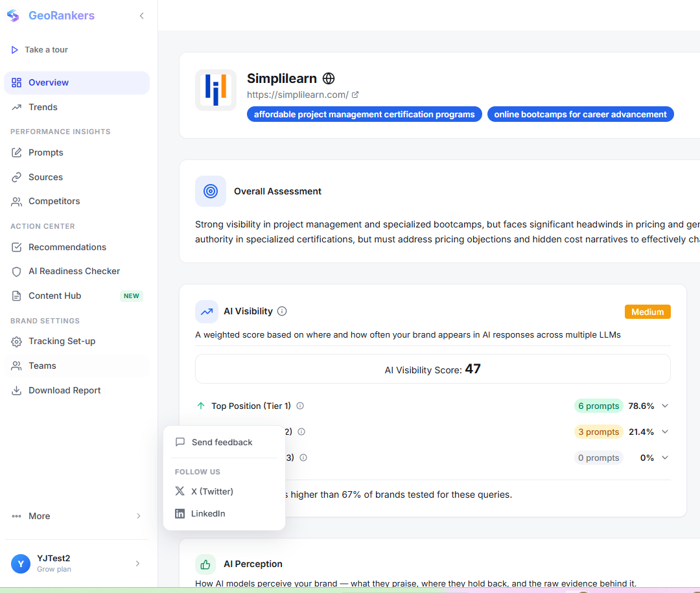Click the Overview grid icon
700x593 pixels.
point(16,82)
